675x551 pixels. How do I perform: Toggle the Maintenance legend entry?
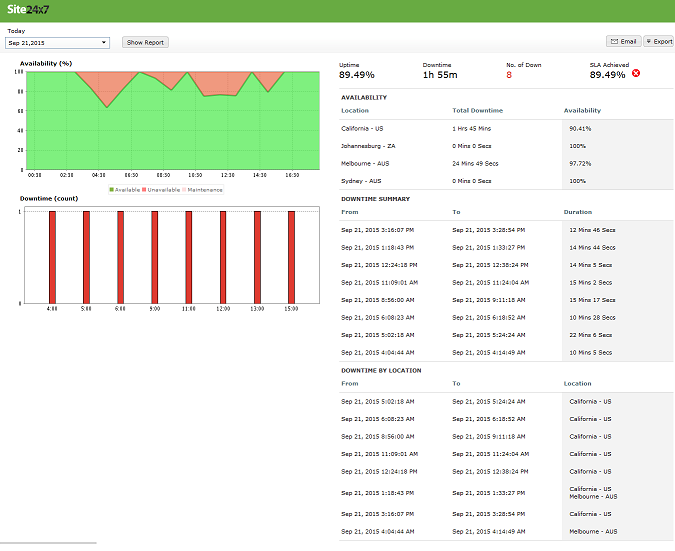[x=205, y=189]
